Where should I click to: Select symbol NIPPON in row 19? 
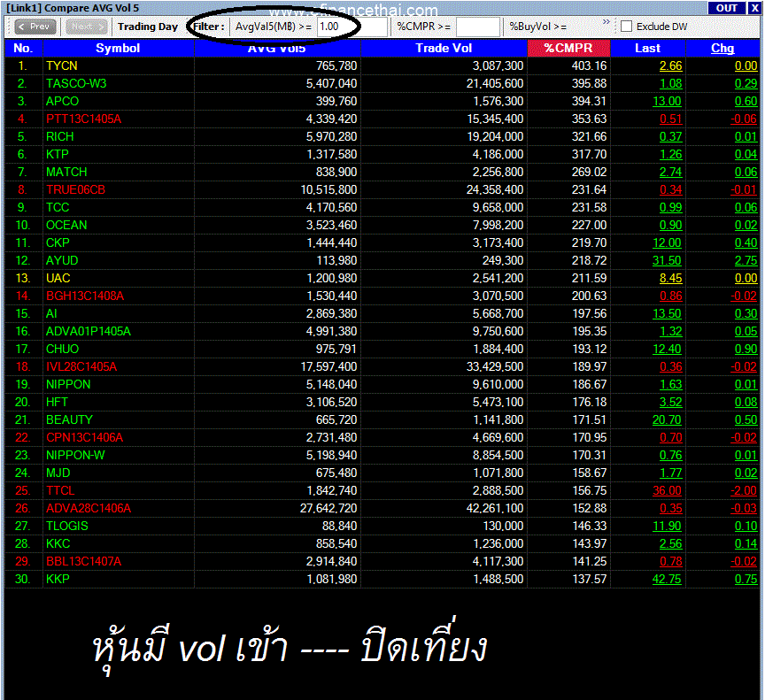(x=68, y=385)
